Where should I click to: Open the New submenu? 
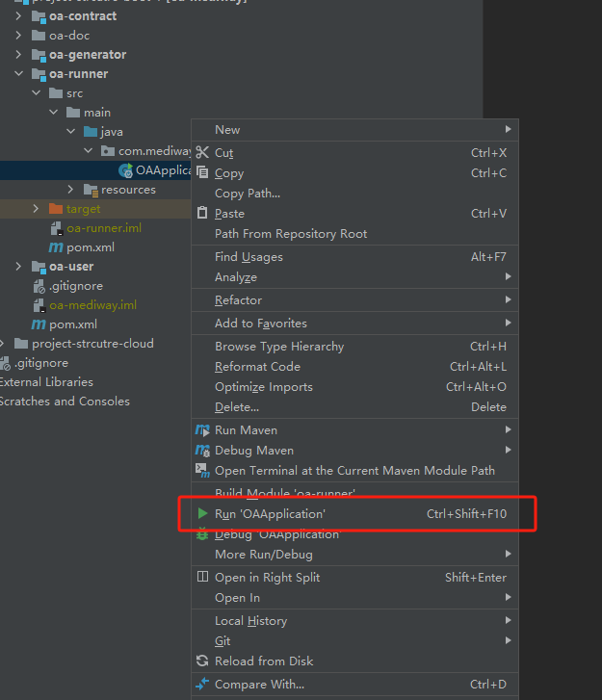tap(227, 130)
